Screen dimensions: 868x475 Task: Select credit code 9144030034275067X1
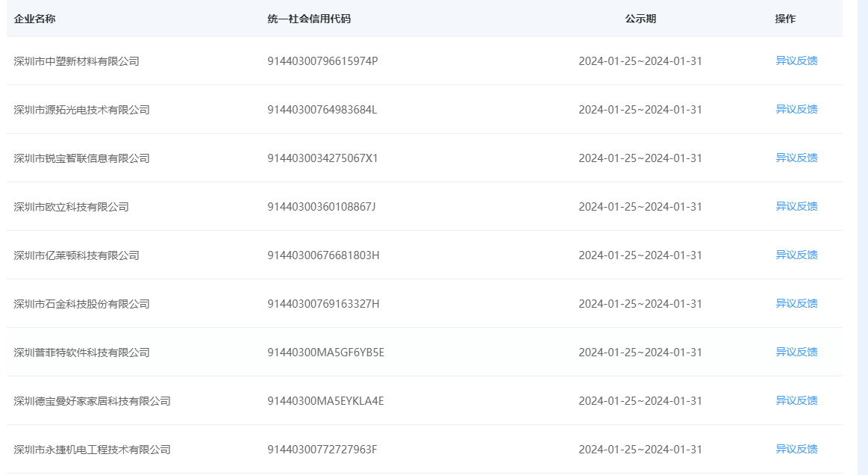click(322, 158)
